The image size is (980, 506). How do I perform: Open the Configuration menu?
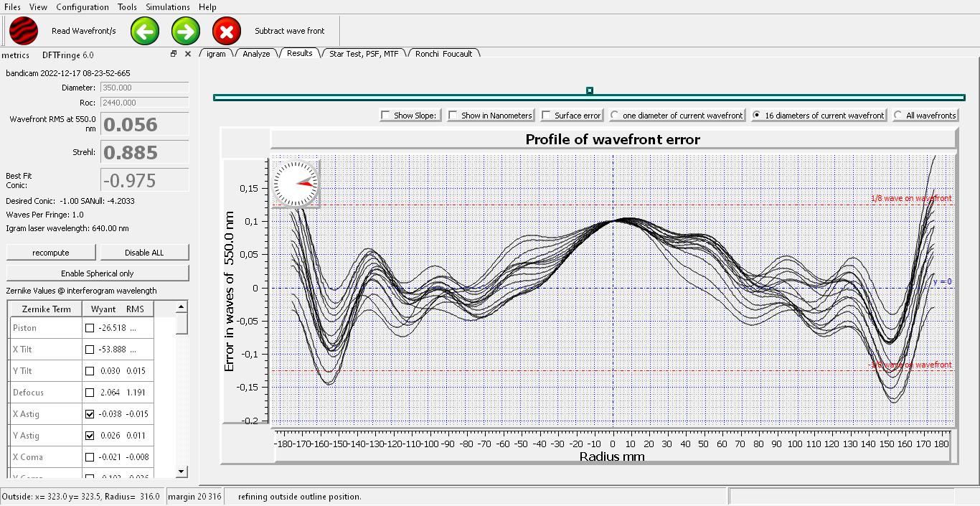(83, 7)
